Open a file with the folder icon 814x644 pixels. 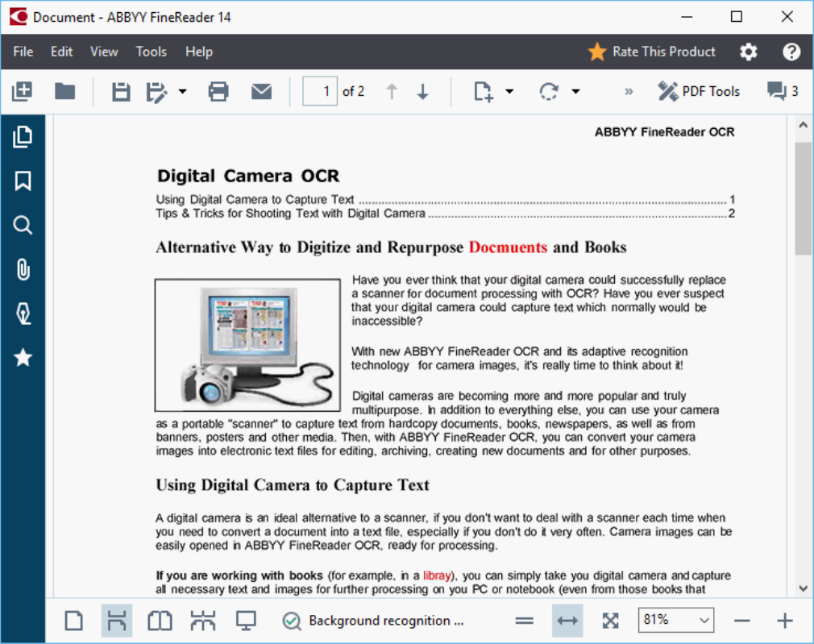pyautogui.click(x=65, y=91)
